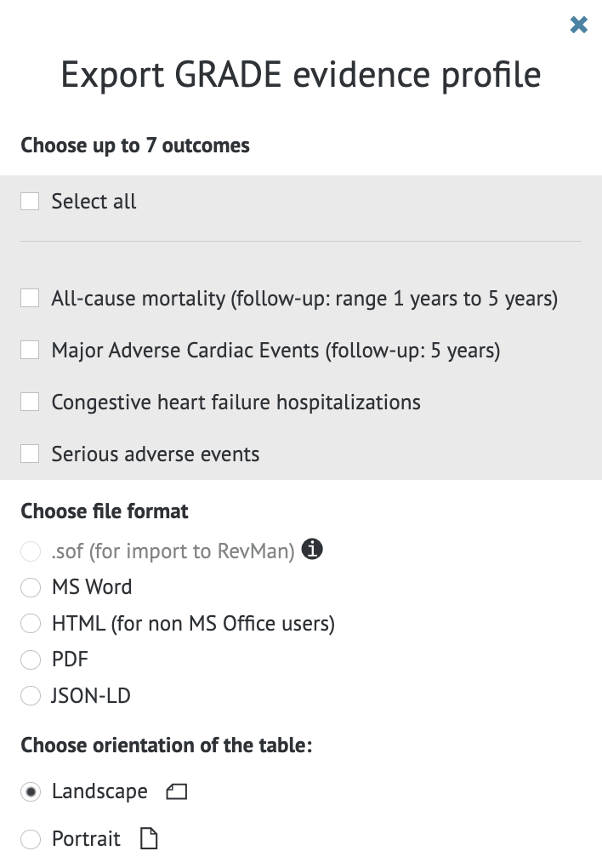Check the Select all checkbox
This screenshot has height=868, width=602.
30,201
